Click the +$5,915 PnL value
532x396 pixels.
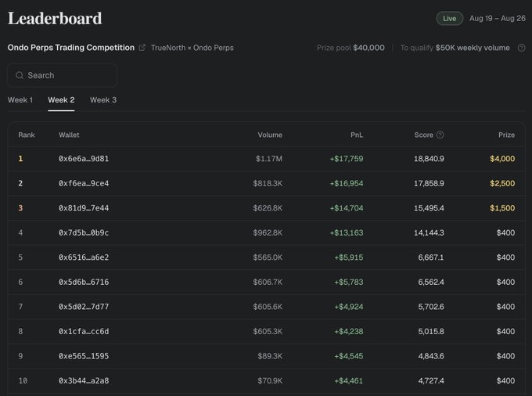click(349, 257)
